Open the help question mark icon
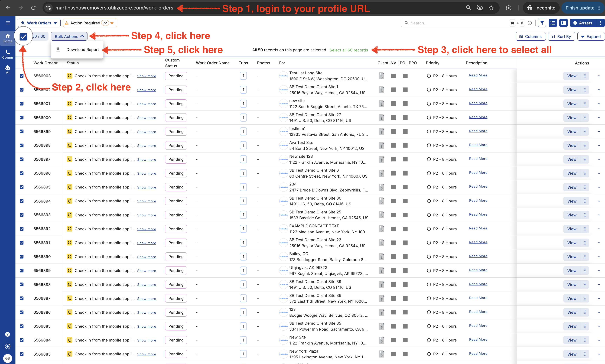The image size is (605, 364). click(x=8, y=334)
